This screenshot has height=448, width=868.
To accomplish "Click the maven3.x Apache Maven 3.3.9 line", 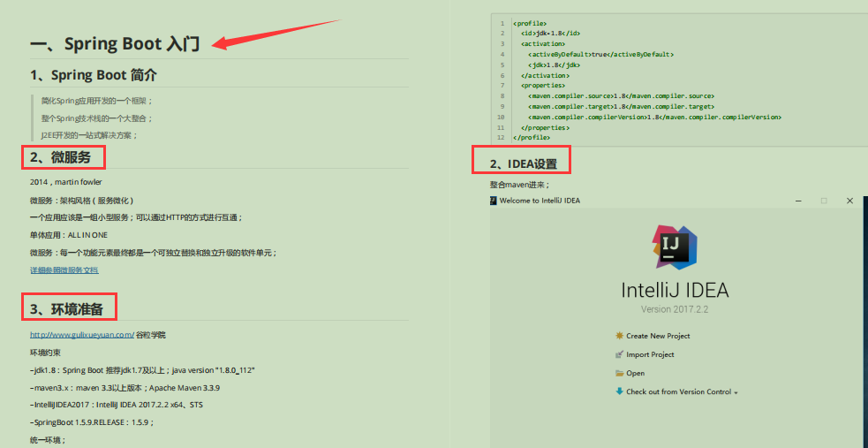I will pyautogui.click(x=125, y=388).
